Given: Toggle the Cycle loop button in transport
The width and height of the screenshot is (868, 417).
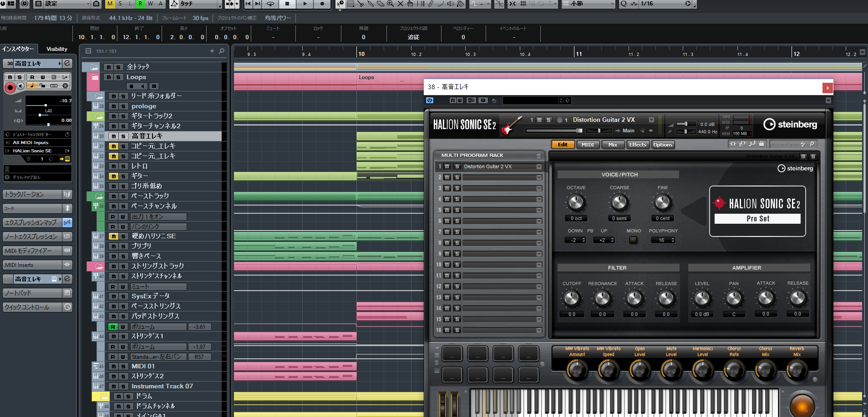Looking at the screenshot, I should point(270,4).
